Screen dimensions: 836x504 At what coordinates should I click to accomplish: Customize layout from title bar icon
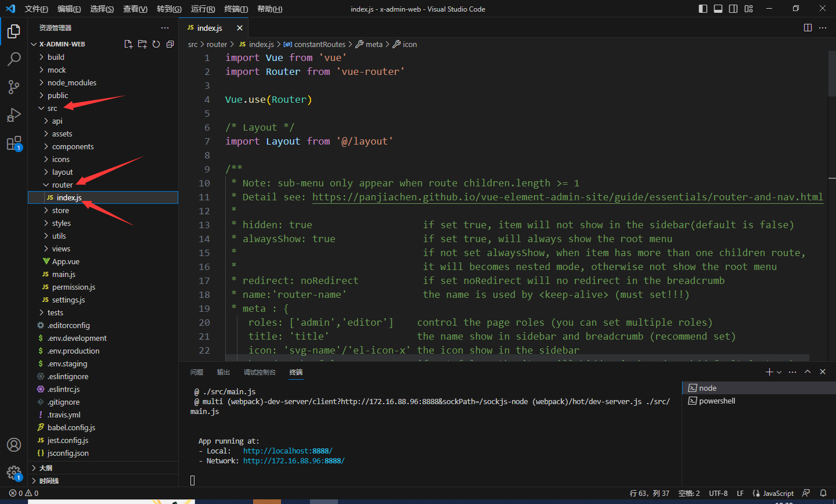coord(749,9)
